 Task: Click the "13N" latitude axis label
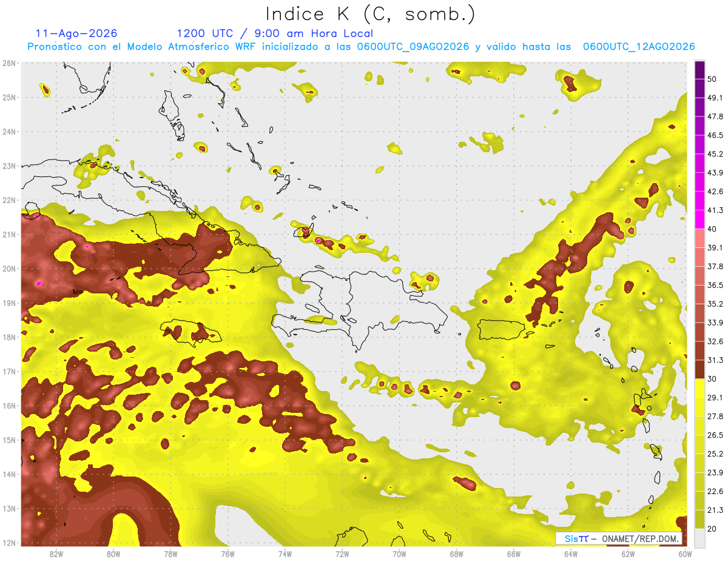click(8, 508)
